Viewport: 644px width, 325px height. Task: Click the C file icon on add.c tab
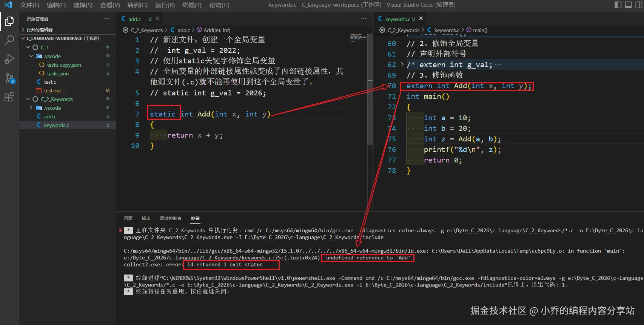click(123, 18)
